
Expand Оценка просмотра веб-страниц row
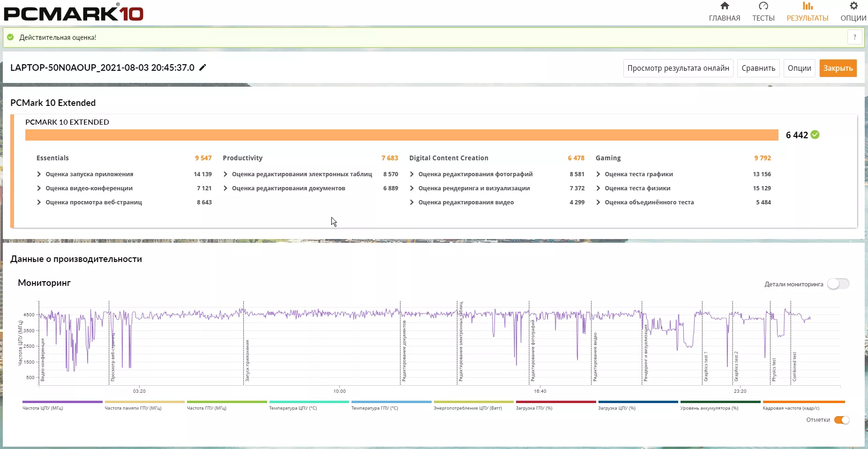click(39, 202)
